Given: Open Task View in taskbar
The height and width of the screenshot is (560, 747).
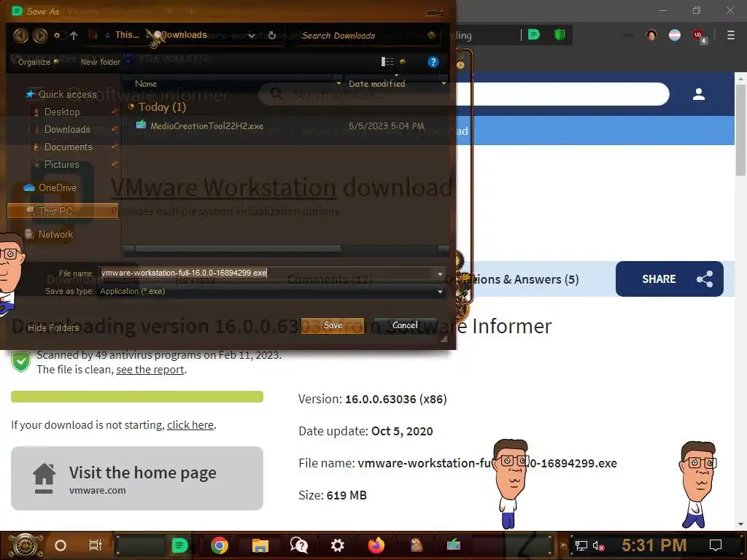Looking at the screenshot, I should (96, 545).
